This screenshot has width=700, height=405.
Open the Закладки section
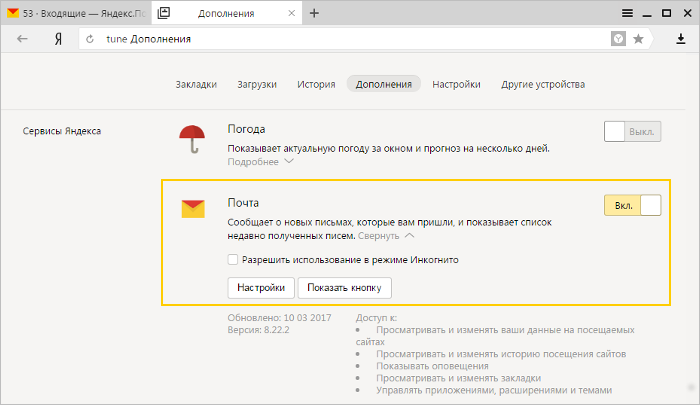196,84
